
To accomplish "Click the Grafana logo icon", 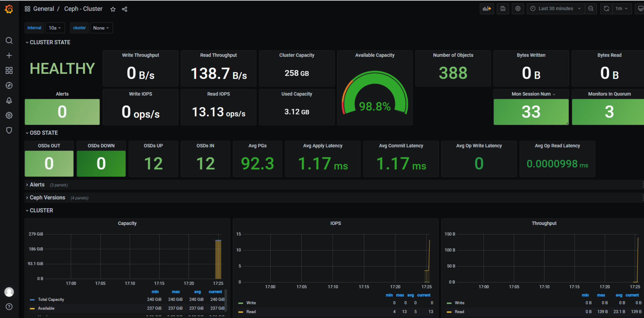I will pyautogui.click(x=9, y=9).
